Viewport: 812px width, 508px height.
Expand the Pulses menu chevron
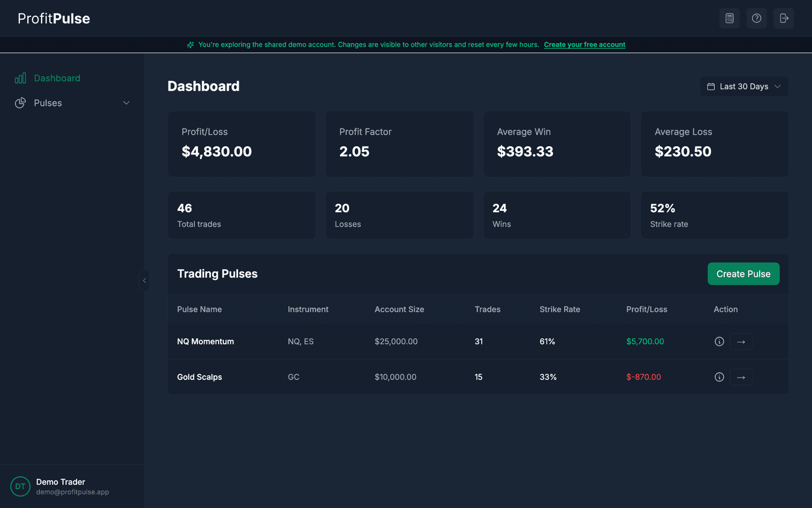pyautogui.click(x=126, y=103)
